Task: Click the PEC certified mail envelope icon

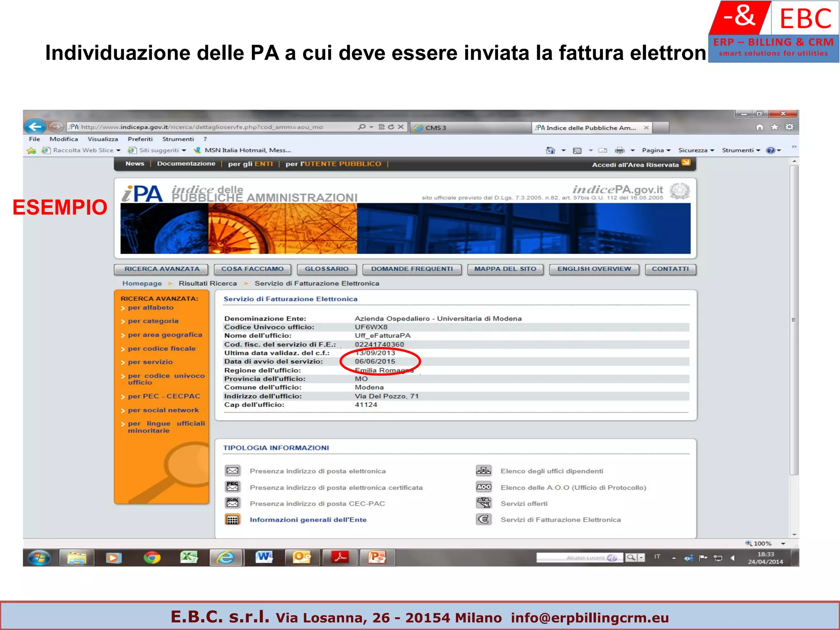Action: 233,487
